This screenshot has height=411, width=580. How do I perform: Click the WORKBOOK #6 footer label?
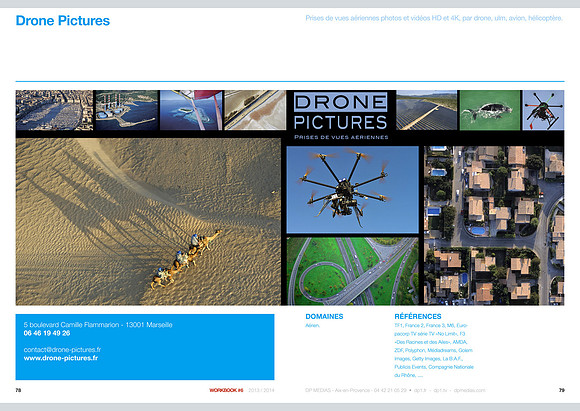coord(226,390)
